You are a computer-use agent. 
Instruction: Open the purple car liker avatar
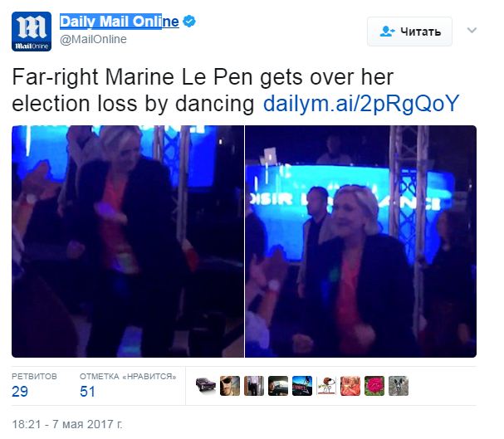[206, 386]
